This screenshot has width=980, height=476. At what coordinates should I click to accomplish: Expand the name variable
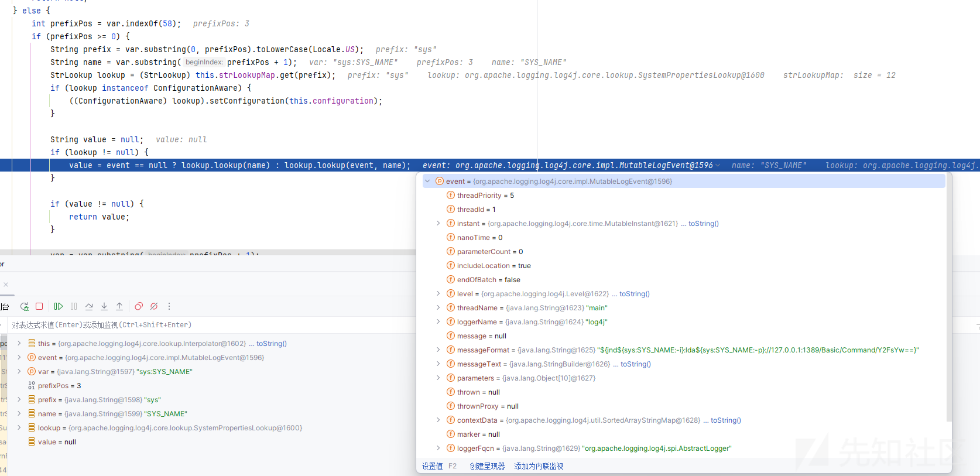point(19,413)
